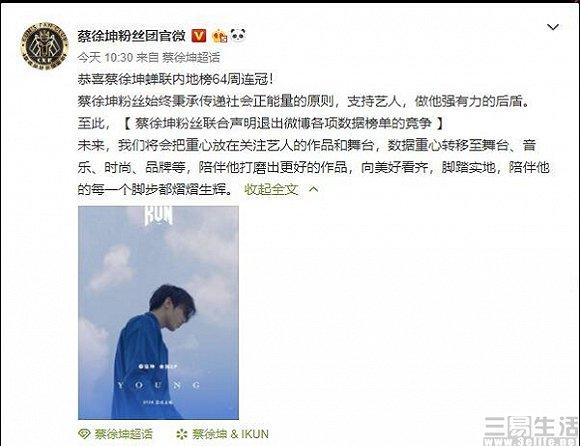Click the orange V verified badge

199,36
